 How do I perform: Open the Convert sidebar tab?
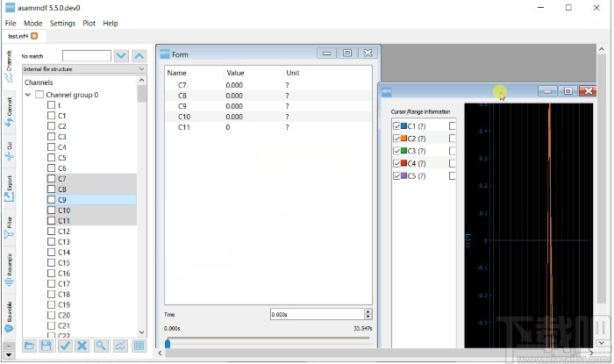pos(9,111)
